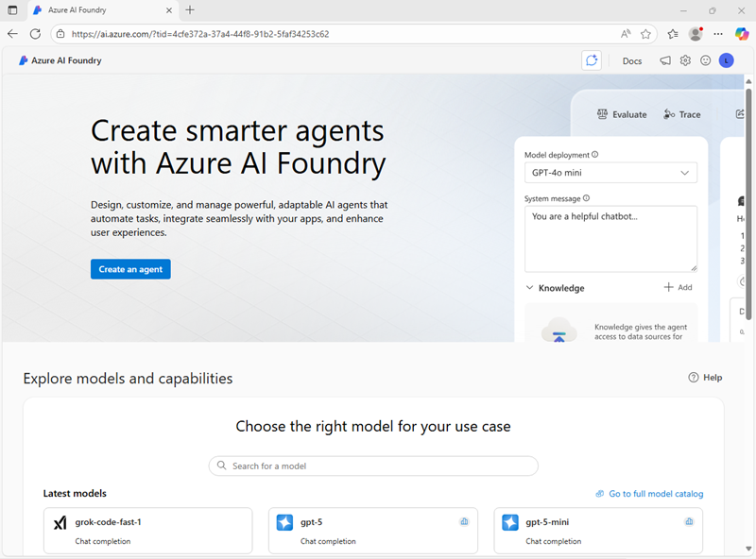Click the announcements megaphone icon
756x559 pixels.
coord(665,60)
